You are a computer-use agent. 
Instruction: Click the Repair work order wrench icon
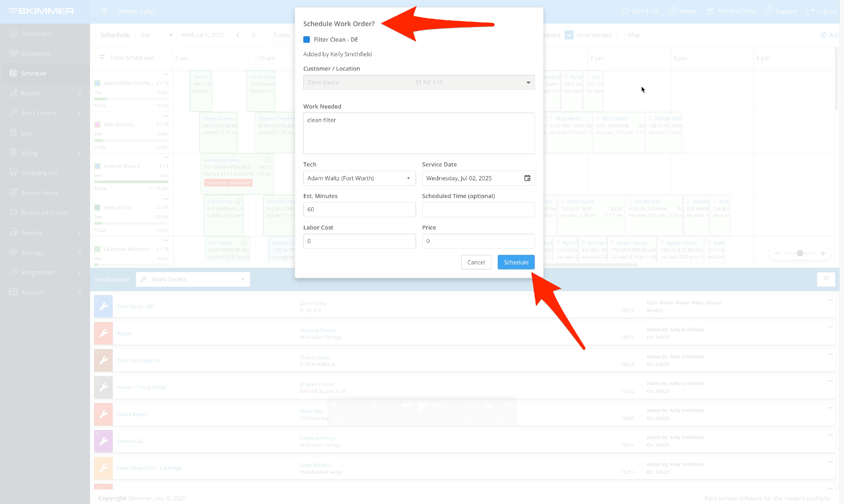pyautogui.click(x=104, y=334)
